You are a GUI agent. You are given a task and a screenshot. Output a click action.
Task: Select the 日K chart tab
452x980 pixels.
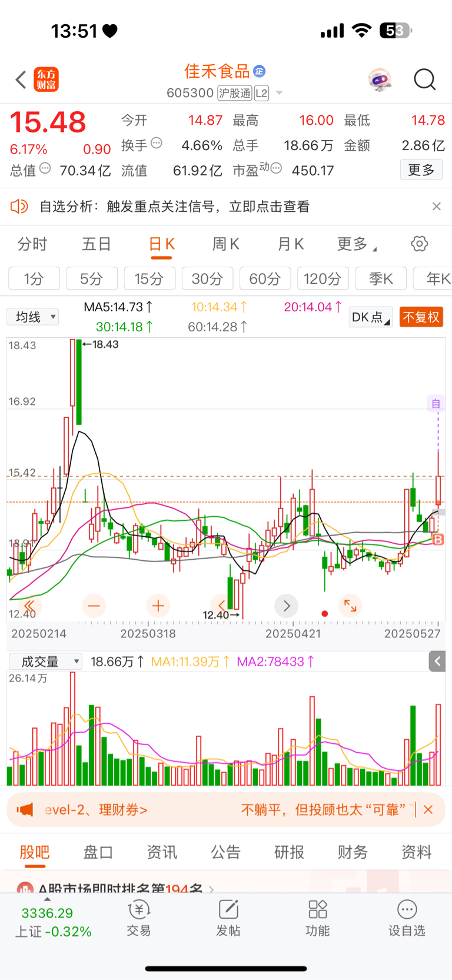[162, 244]
